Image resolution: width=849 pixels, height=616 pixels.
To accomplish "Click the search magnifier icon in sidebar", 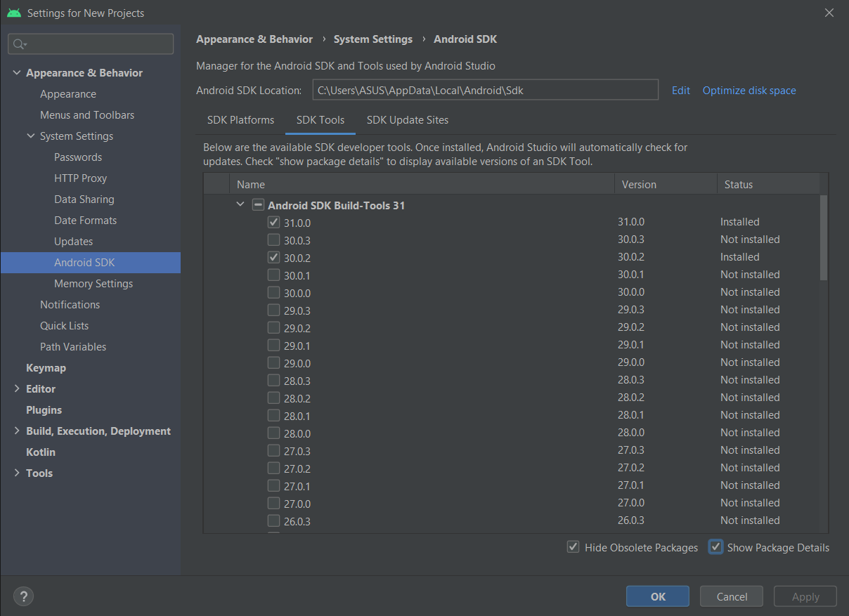I will pyautogui.click(x=20, y=44).
